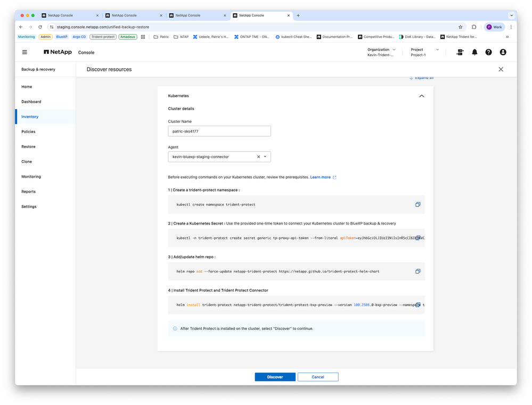Viewport: 532px width, 405px height.
Task: Open the notifications bell
Action: click(474, 52)
